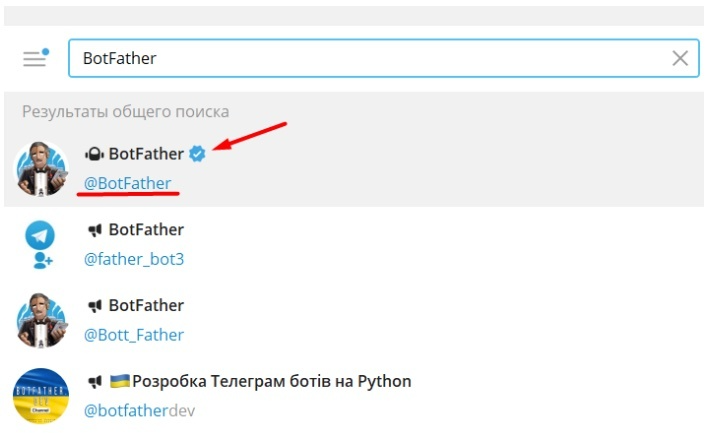Open the @BotFather username link
The width and height of the screenshot is (706, 433).
[128, 183]
